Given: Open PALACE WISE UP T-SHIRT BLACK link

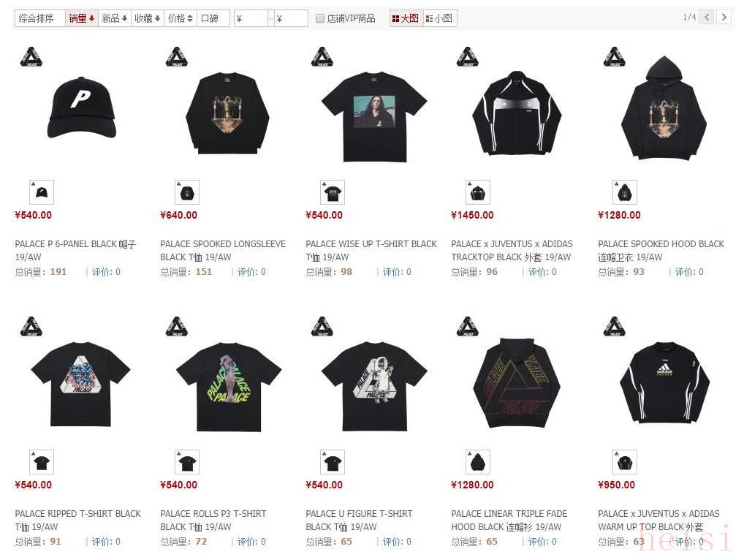Looking at the screenshot, I should (x=371, y=250).
